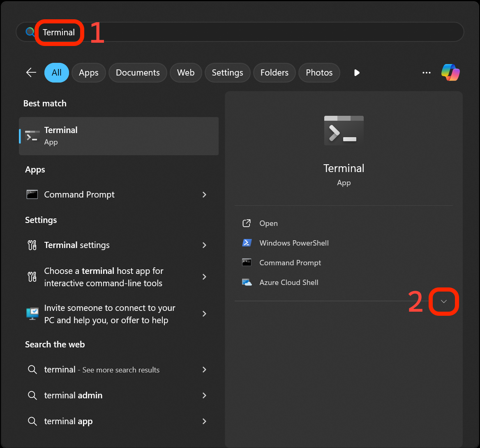Click the Terminal app icon in Best match

point(32,136)
